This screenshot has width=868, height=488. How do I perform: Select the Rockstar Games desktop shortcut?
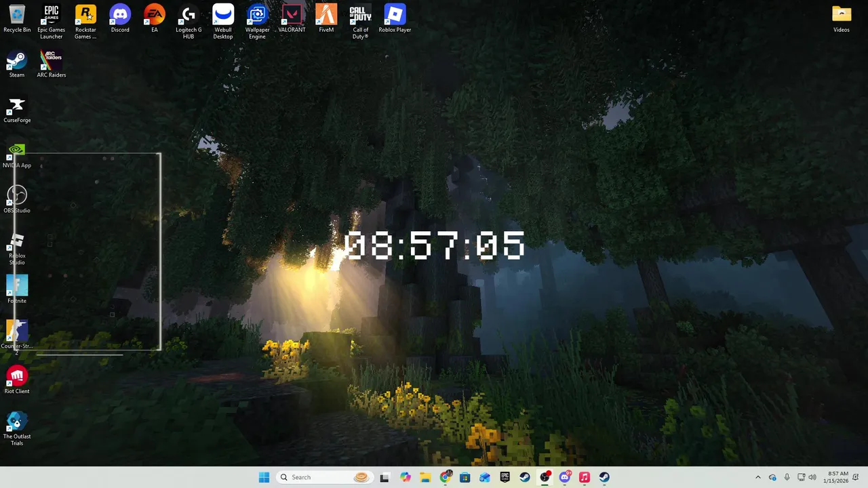pos(85,22)
